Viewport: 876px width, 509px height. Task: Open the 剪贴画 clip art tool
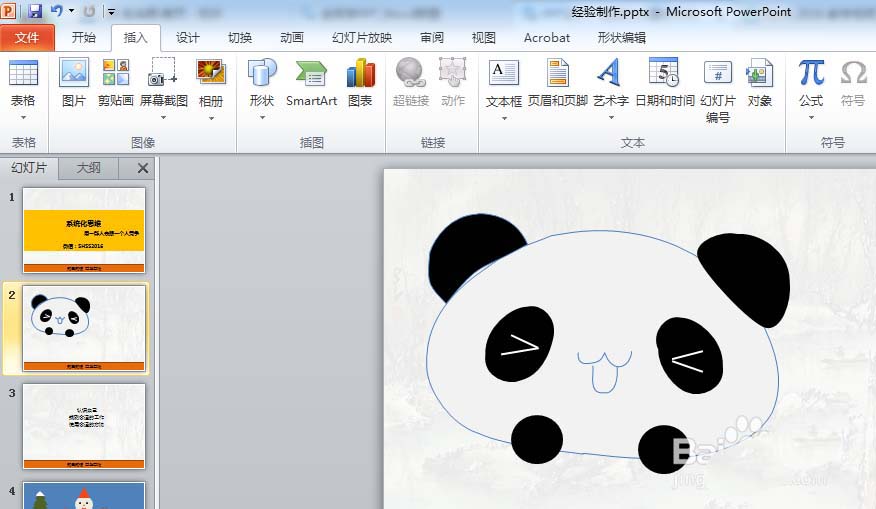[x=116, y=73]
